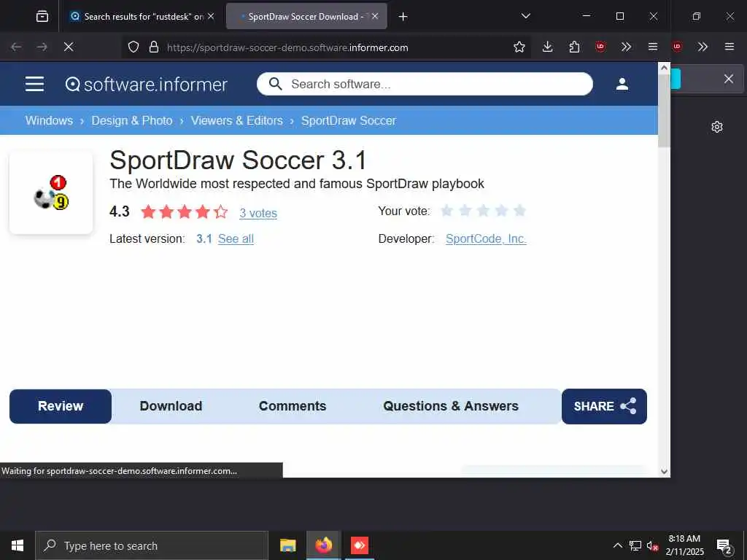Click the taskbar search box
Image resolution: width=747 pixels, height=560 pixels.
[152, 545]
